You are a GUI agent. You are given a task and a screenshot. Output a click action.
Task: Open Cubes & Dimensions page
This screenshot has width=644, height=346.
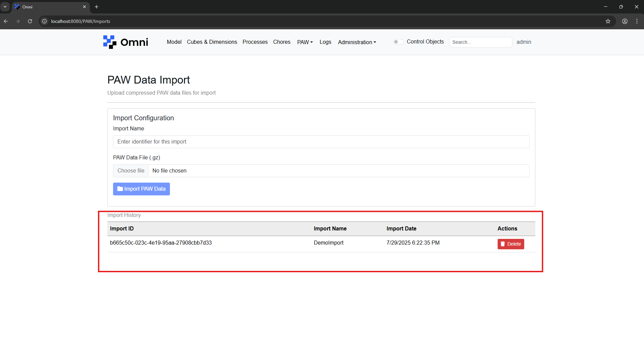click(x=212, y=42)
